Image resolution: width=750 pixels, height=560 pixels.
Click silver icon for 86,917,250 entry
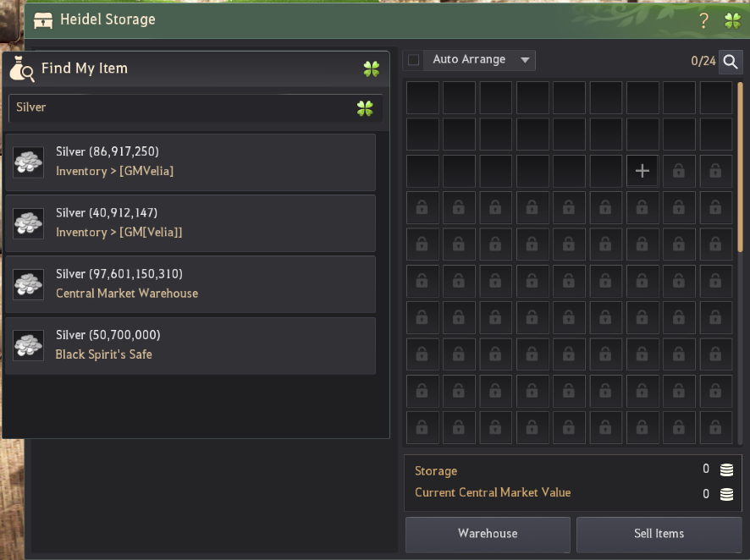(28, 162)
